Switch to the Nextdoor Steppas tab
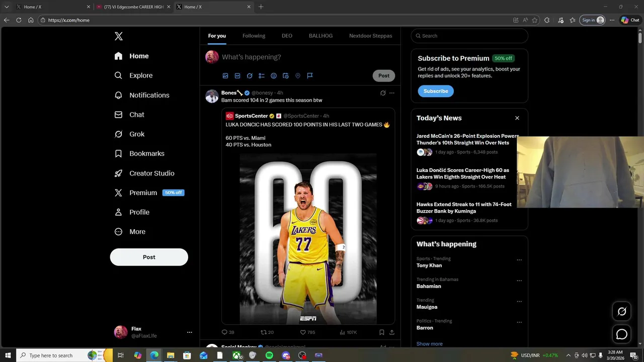The width and height of the screenshot is (644, 362). click(371, 36)
